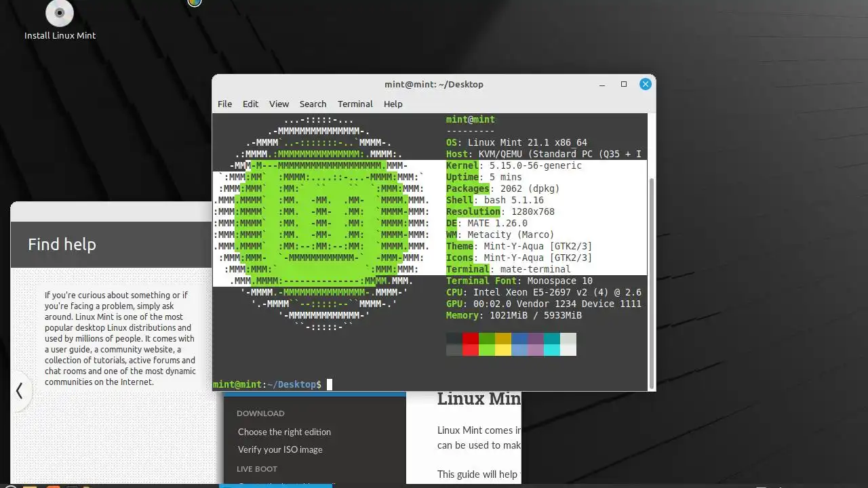Screen dimensions: 868x488
Task: Click the 'DE: MATE 1.26.0' line
Action: pyautogui.click(x=487, y=223)
